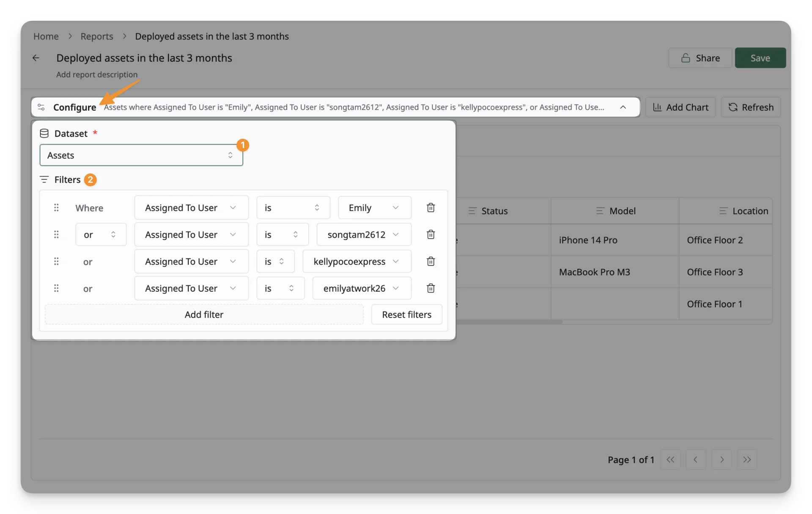Open the field dropdown in the Where row
The image size is (812, 514).
[x=191, y=208]
